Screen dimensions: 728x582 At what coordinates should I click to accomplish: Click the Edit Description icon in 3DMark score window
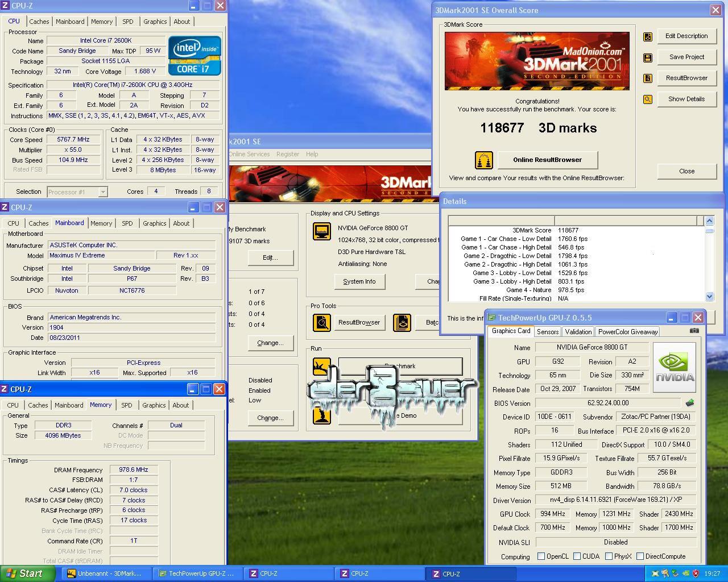[x=647, y=36]
